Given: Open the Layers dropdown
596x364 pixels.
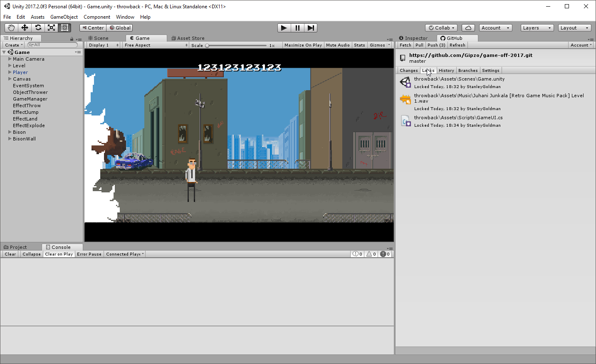Looking at the screenshot, I should point(537,27).
